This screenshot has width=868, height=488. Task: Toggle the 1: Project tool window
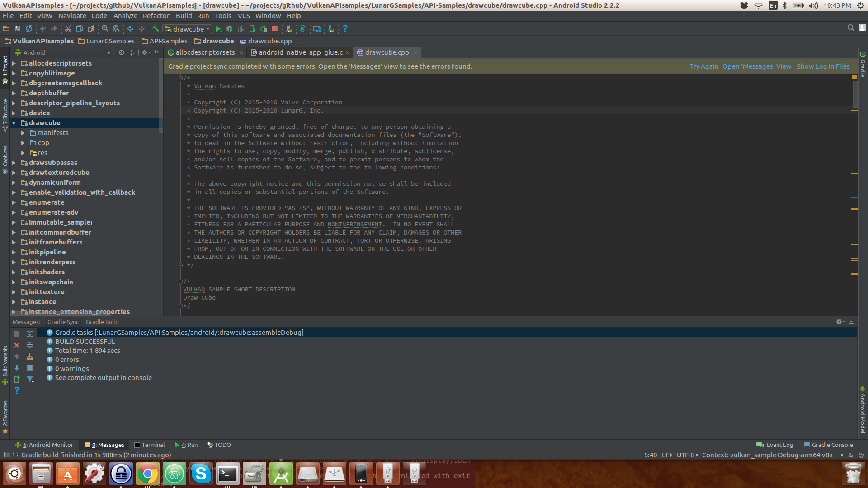coord(5,70)
